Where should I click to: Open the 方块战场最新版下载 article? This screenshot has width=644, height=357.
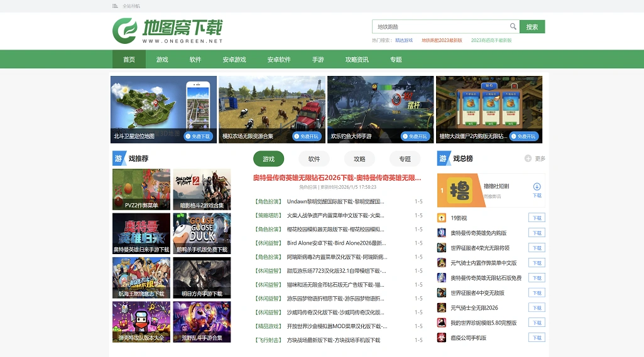pyautogui.click(x=334, y=340)
